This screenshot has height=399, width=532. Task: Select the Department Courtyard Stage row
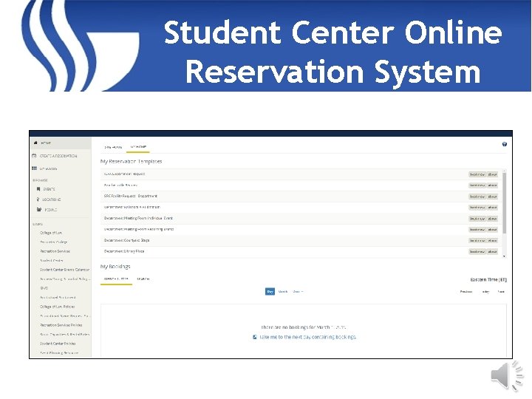tap(301, 240)
